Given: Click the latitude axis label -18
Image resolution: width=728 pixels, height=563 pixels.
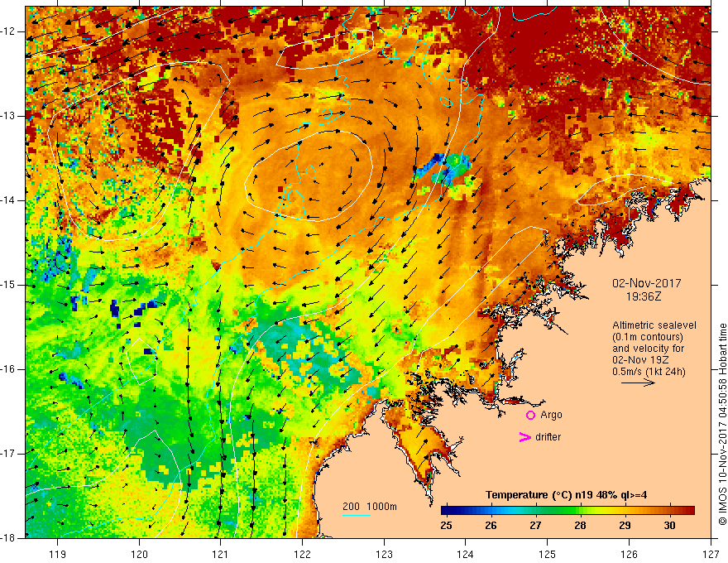Looking at the screenshot, I should 8,538.
